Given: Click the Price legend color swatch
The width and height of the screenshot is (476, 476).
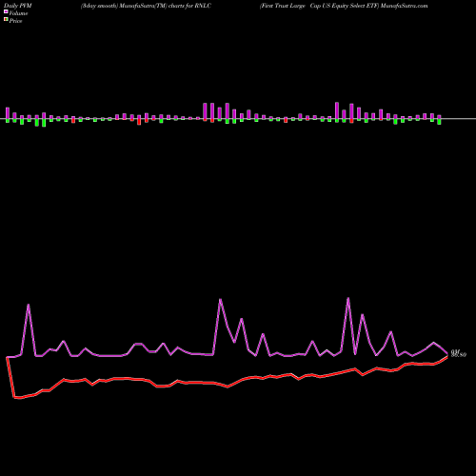Looking at the screenshot, I should 6,20.
